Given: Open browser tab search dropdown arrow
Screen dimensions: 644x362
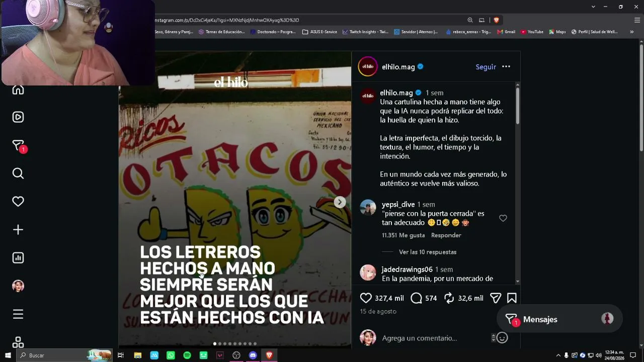Looking at the screenshot, I should point(593,7).
